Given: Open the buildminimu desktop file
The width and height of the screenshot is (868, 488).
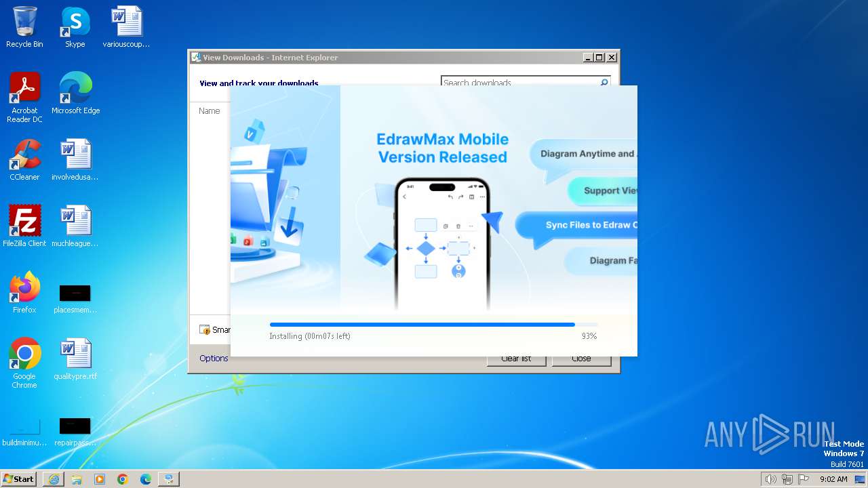Looking at the screenshot, I should (24, 432).
